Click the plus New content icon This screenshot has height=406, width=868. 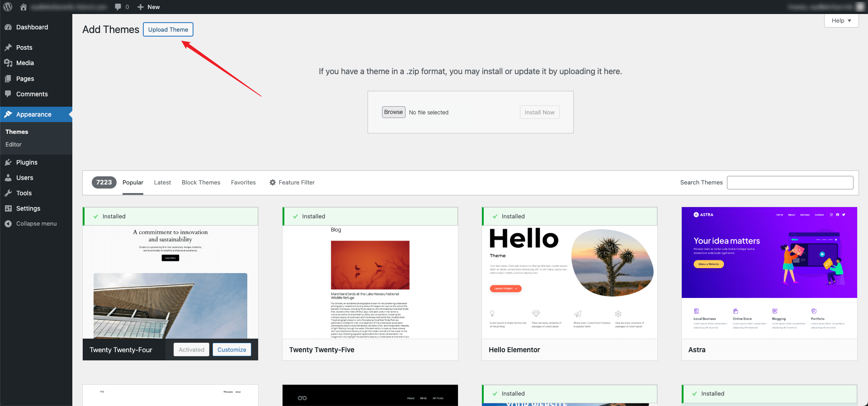[x=141, y=7]
